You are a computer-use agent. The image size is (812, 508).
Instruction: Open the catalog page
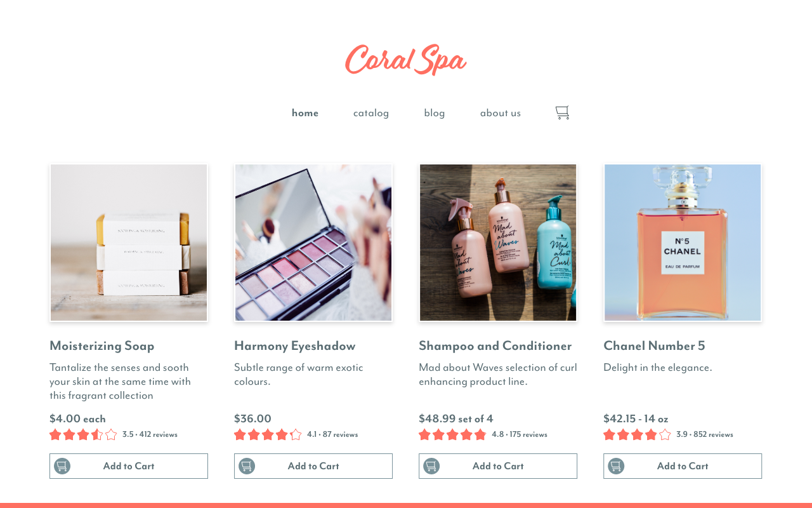coord(371,113)
